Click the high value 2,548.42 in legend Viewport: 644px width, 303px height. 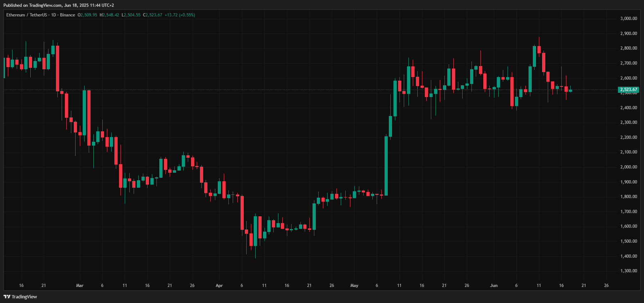coord(111,15)
